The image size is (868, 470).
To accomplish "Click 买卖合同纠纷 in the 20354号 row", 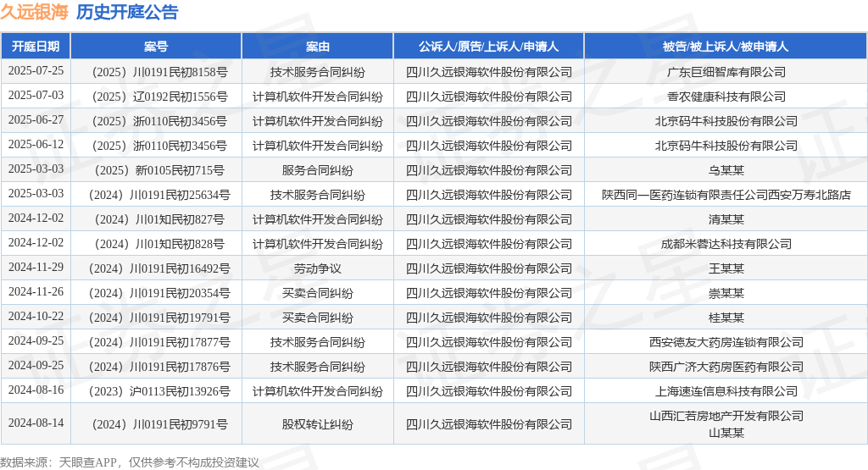I will [317, 293].
